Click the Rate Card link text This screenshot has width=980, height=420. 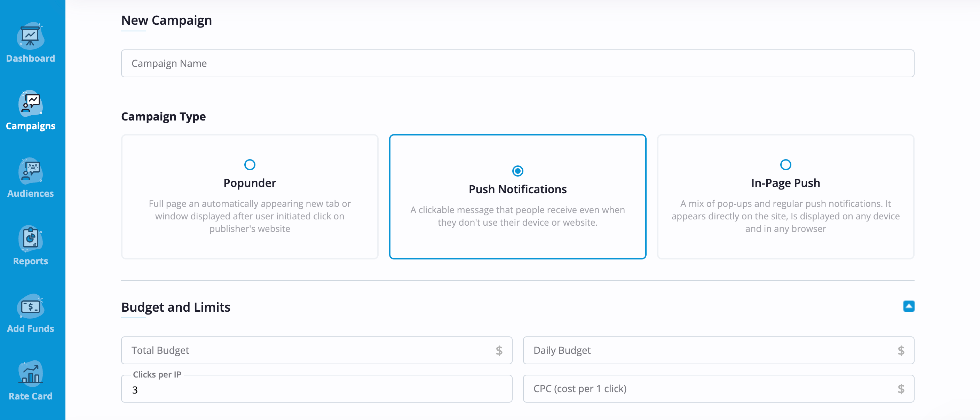[x=30, y=396]
